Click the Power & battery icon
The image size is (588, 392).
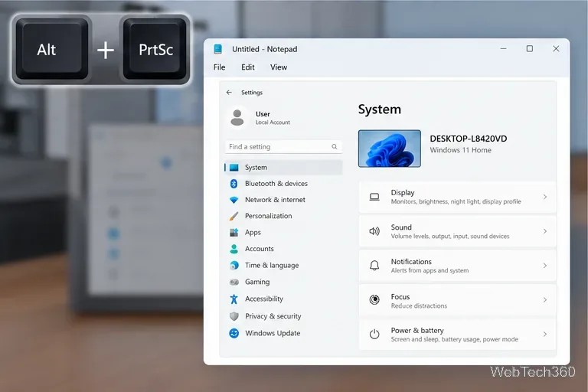click(x=374, y=335)
